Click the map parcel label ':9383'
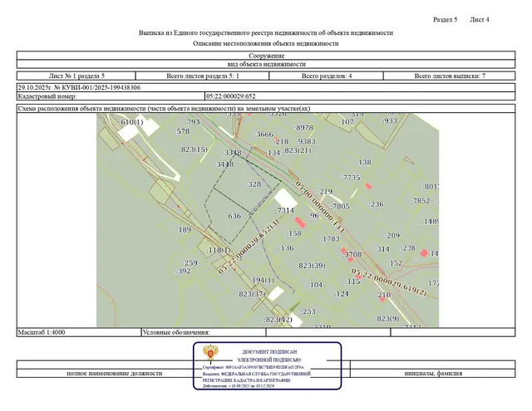Screen dimensions: 532x411 pos(306,141)
